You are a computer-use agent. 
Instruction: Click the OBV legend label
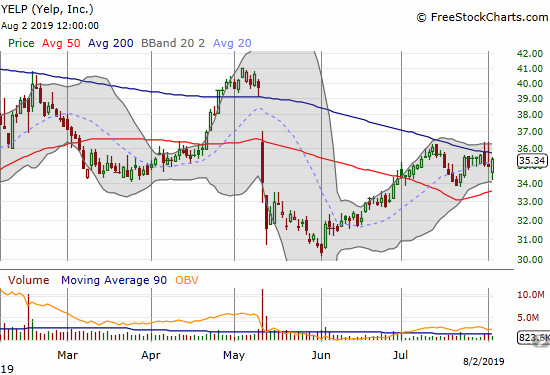pos(187,280)
